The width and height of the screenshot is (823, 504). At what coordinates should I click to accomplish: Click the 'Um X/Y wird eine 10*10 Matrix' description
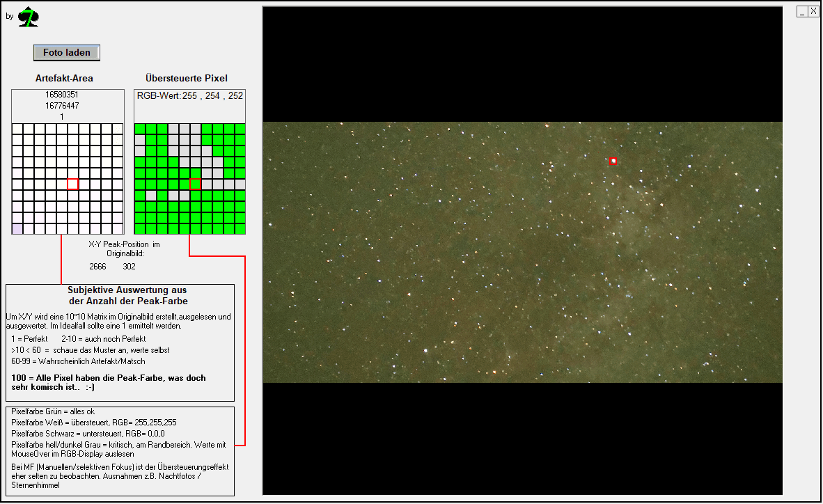(x=118, y=322)
